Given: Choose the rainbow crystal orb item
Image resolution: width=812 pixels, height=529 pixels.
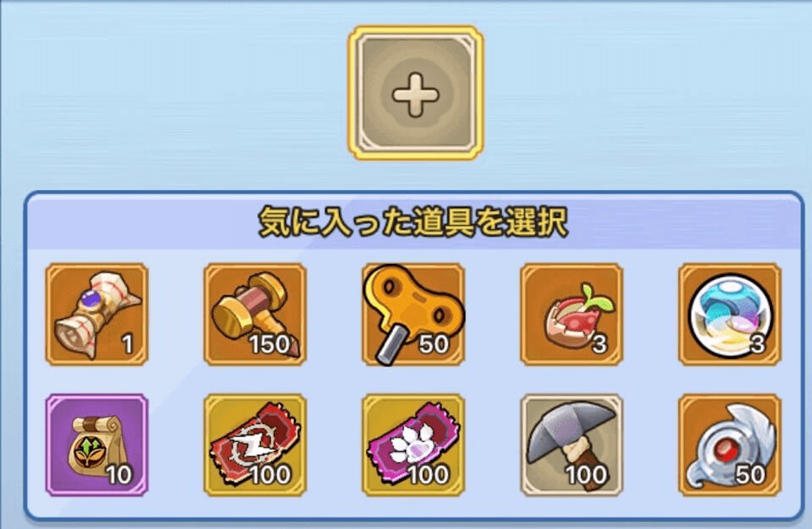Looking at the screenshot, I should coord(730,314).
